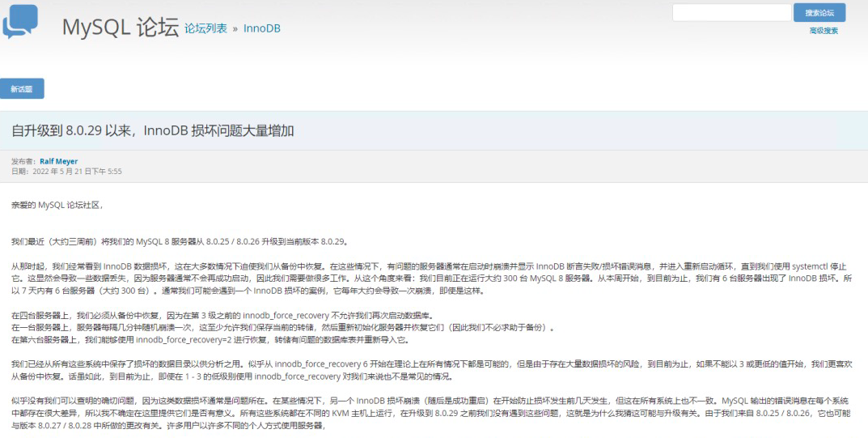This screenshot has width=868, height=438.
Task: Click the topic title about 8.0.29 InnoDB 损坏
Action: [x=153, y=130]
